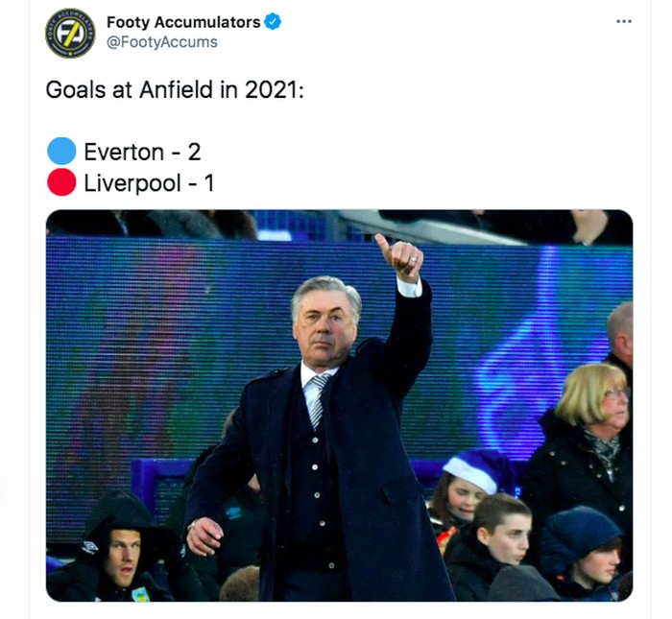The image size is (672, 619).
Task: Click the Umbro logo on the seated man's jacket
Action: [x=91, y=546]
